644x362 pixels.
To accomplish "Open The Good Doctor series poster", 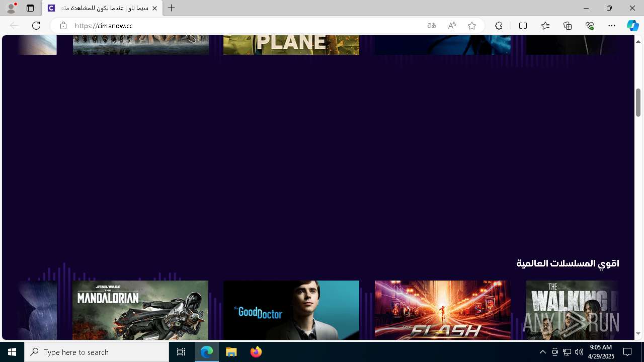I will click(x=291, y=310).
